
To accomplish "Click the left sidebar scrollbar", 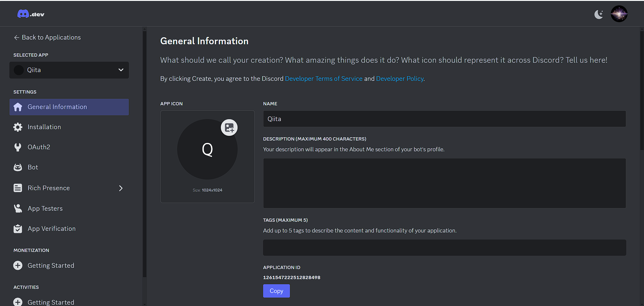I will (145, 154).
